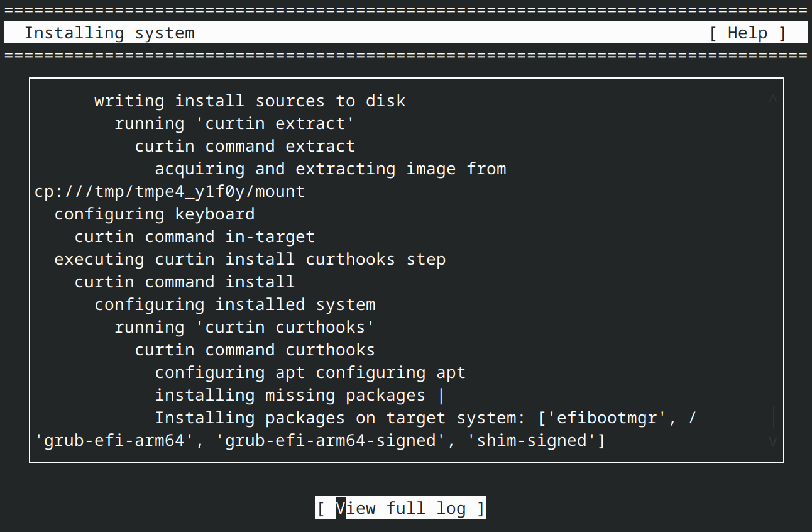Click the 'grub-efi-arm64' package list line
This screenshot has width=812, height=532.
[320, 440]
